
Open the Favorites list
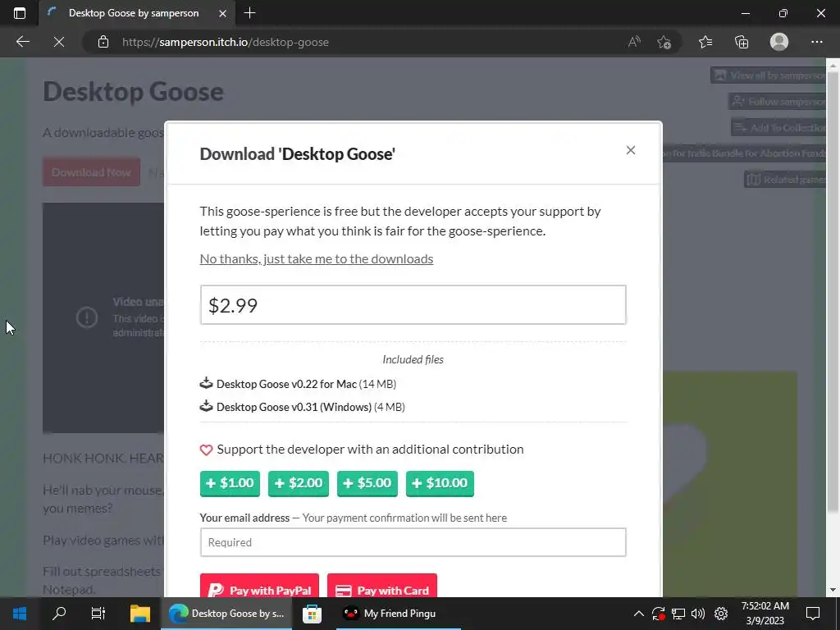[x=705, y=42]
